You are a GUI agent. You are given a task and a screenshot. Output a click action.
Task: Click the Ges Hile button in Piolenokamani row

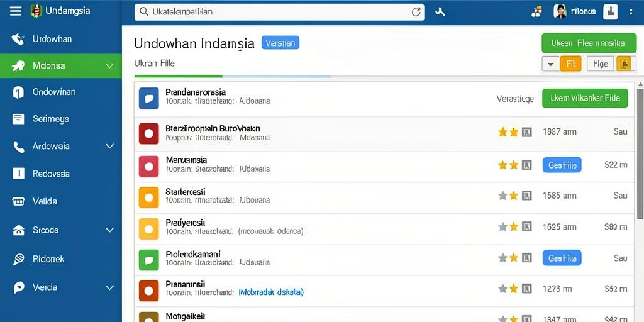[x=562, y=258]
